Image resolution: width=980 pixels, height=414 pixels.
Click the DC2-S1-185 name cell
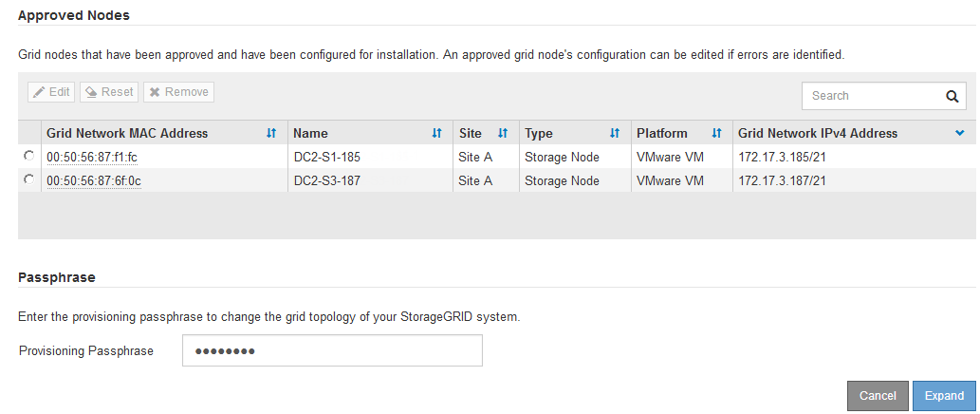327,157
